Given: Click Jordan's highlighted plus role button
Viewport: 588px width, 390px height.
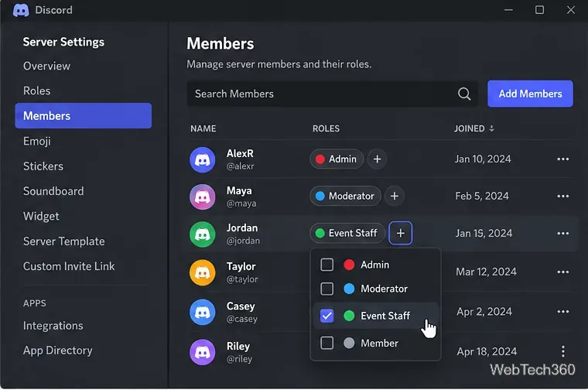Looking at the screenshot, I should click(x=401, y=233).
